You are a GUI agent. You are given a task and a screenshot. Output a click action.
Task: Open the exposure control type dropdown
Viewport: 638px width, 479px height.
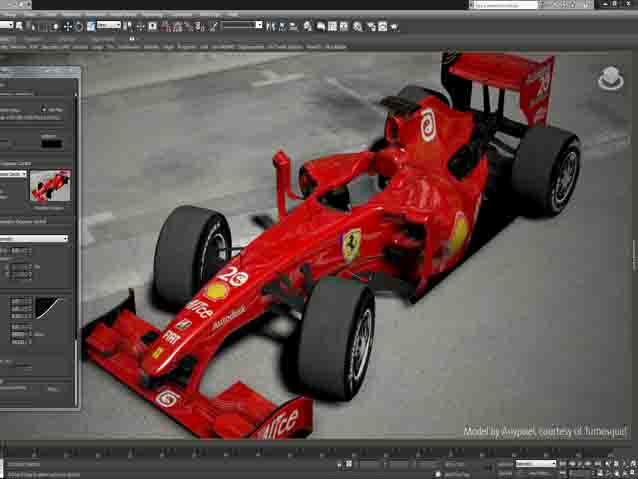point(13,174)
